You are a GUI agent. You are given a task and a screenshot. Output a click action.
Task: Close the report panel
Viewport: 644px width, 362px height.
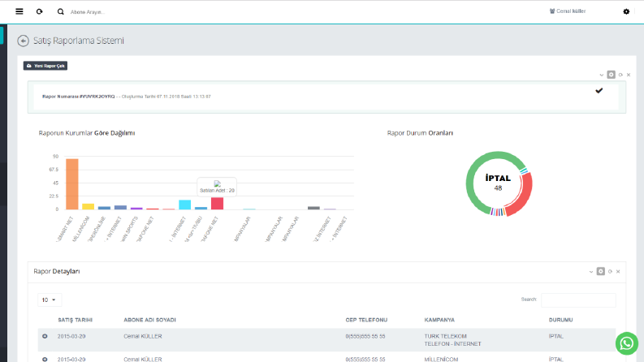coord(629,75)
